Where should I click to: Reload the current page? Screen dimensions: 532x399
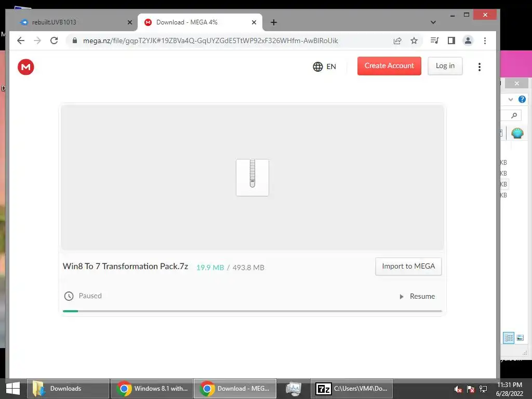point(54,41)
